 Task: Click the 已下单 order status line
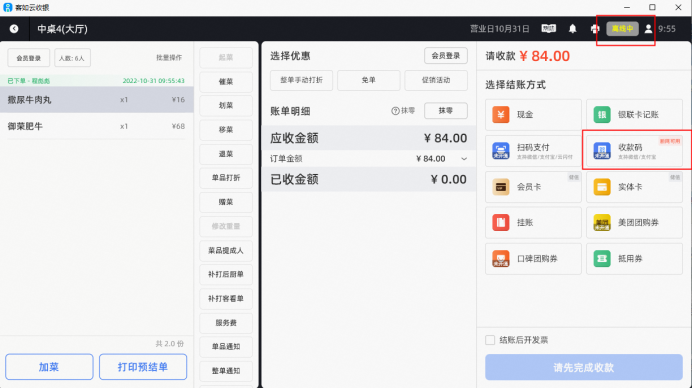pos(97,81)
